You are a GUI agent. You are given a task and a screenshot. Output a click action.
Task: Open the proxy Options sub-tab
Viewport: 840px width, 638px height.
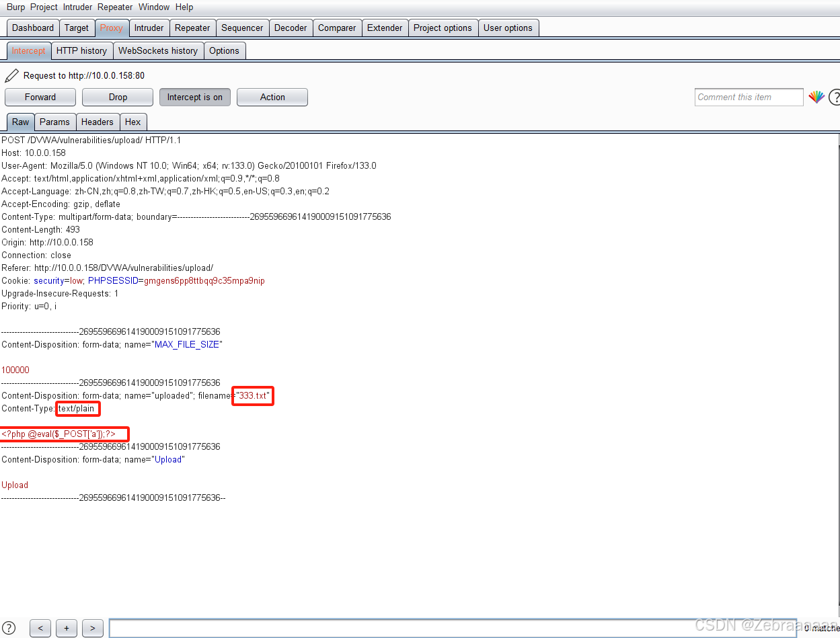[224, 50]
